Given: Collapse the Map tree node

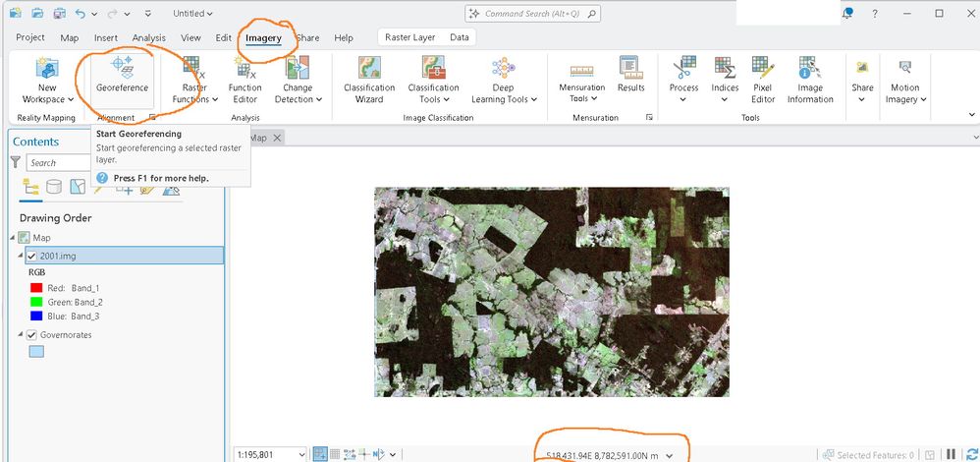Looking at the screenshot, I should 13,238.
